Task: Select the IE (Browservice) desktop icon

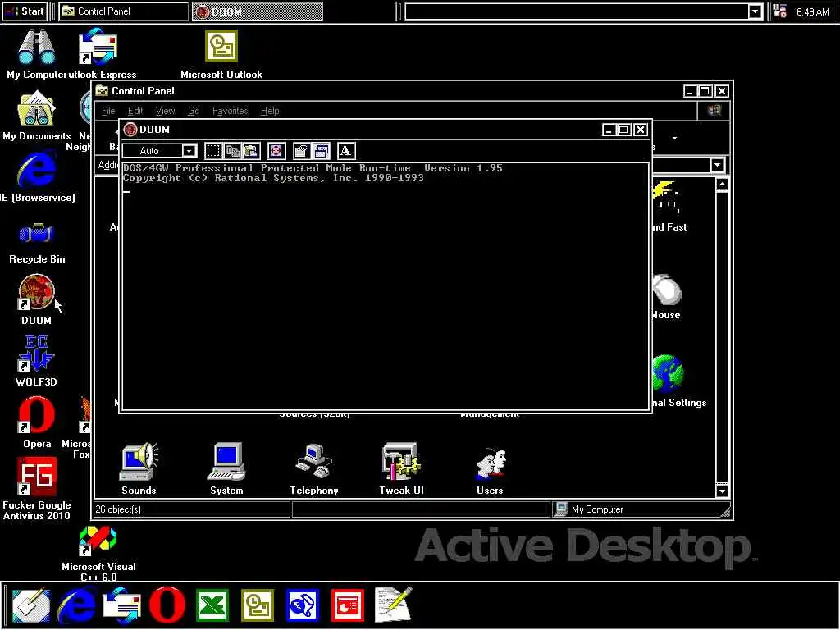Action: (x=36, y=177)
